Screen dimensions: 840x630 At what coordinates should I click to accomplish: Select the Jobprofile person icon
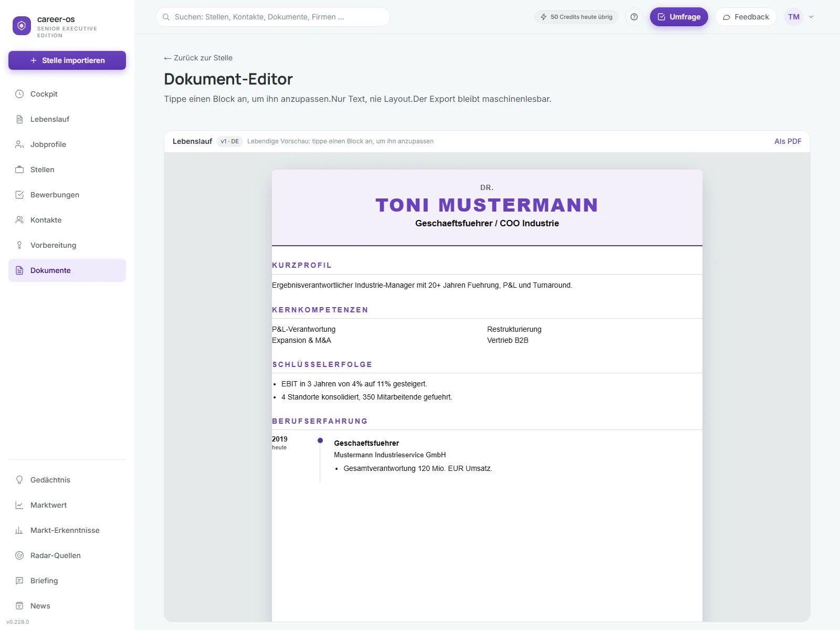click(19, 144)
